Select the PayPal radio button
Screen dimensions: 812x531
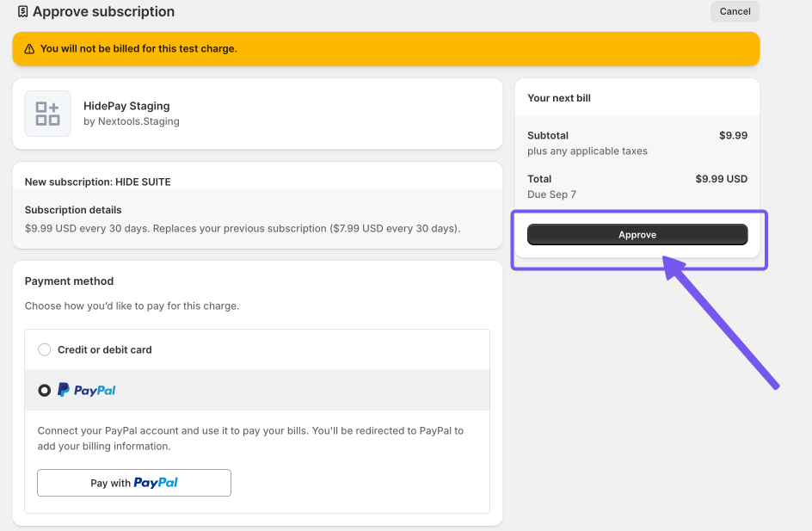(x=45, y=391)
